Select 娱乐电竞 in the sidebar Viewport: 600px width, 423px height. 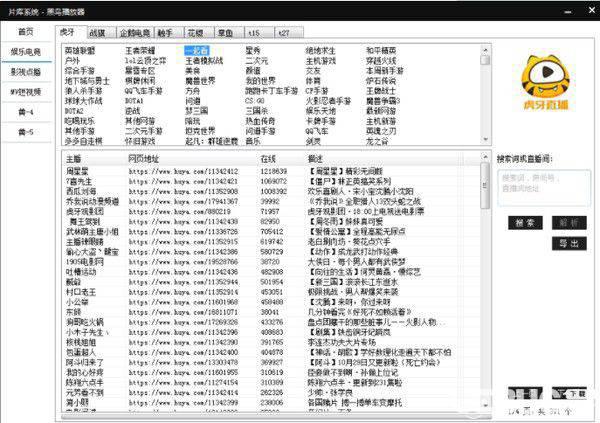[26, 52]
